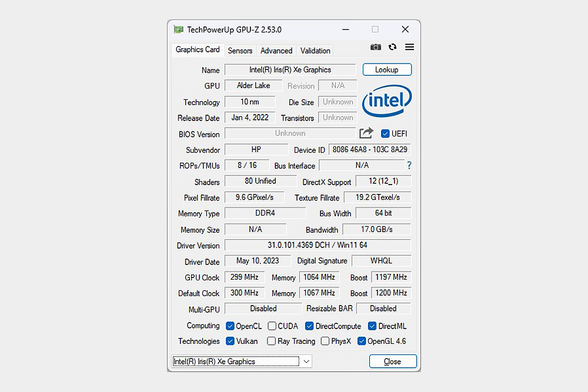Click the Device ID field
Screen dimensions: 588x392
370,149
